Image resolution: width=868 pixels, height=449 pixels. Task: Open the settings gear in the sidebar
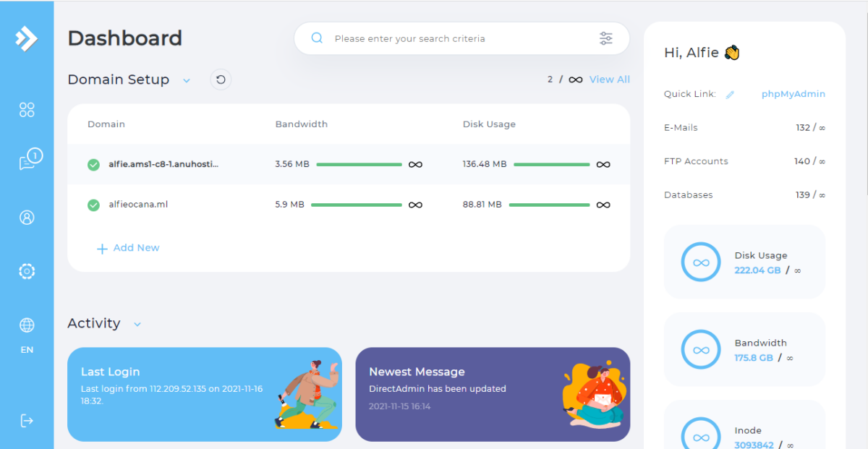click(x=27, y=271)
